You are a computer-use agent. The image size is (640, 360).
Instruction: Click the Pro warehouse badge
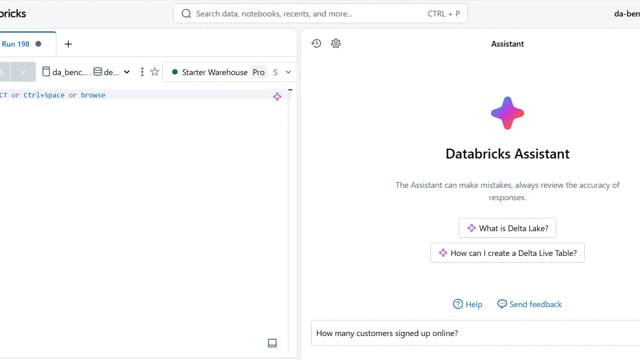click(258, 72)
